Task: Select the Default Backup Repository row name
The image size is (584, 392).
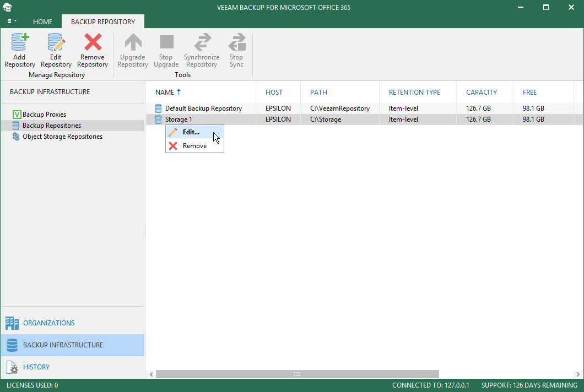Action: click(203, 108)
